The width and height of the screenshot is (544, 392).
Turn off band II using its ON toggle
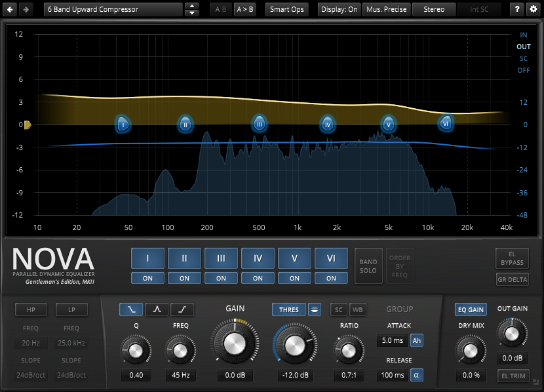coord(184,278)
